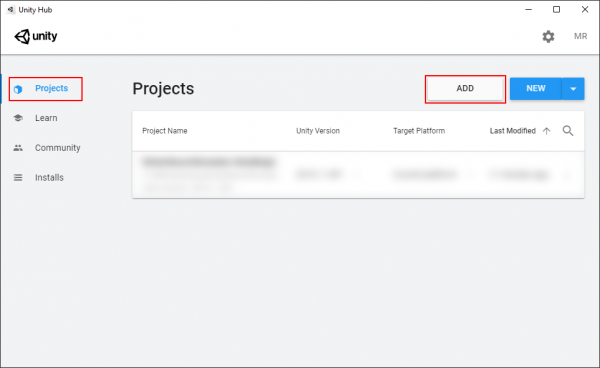Click the ADD button
Viewport: 600px width, 368px height.
465,89
